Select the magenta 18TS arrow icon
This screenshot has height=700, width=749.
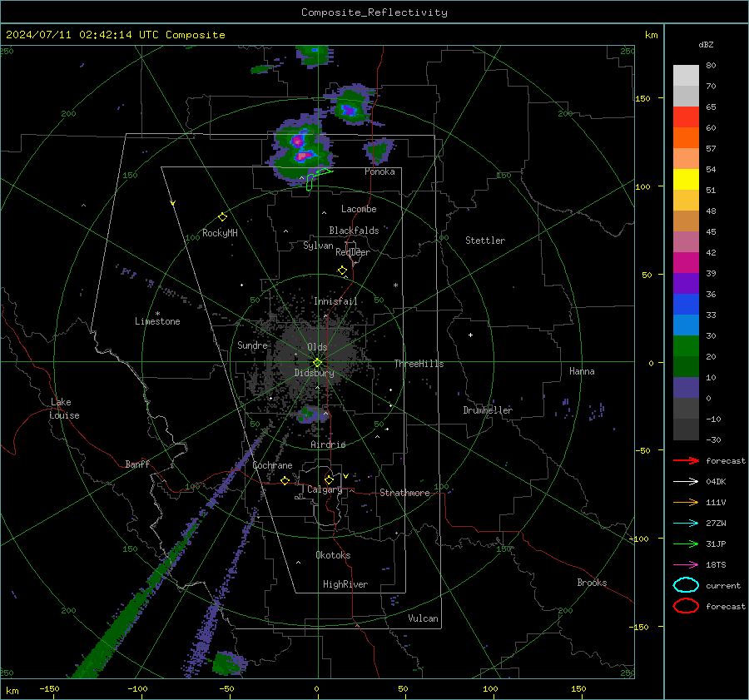point(686,565)
